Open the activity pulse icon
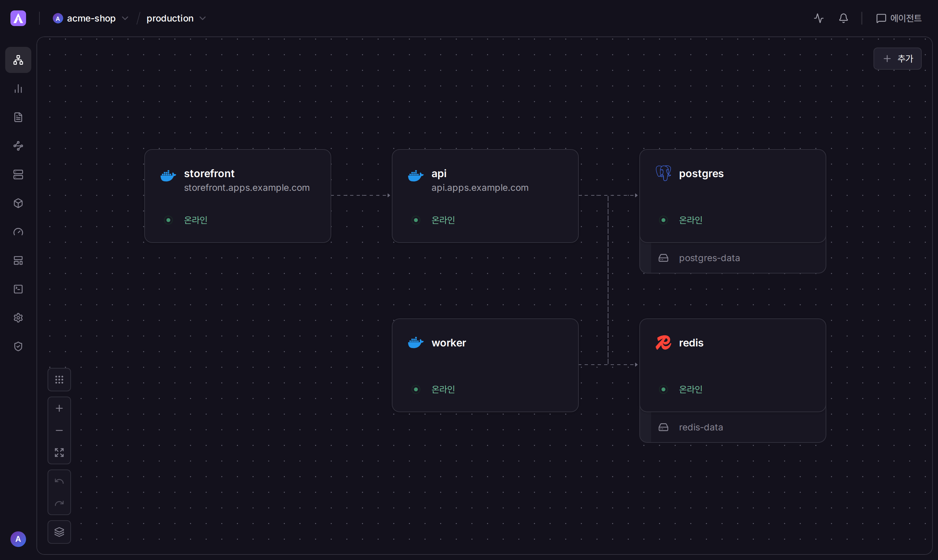Image resolution: width=938 pixels, height=560 pixels. (x=819, y=18)
